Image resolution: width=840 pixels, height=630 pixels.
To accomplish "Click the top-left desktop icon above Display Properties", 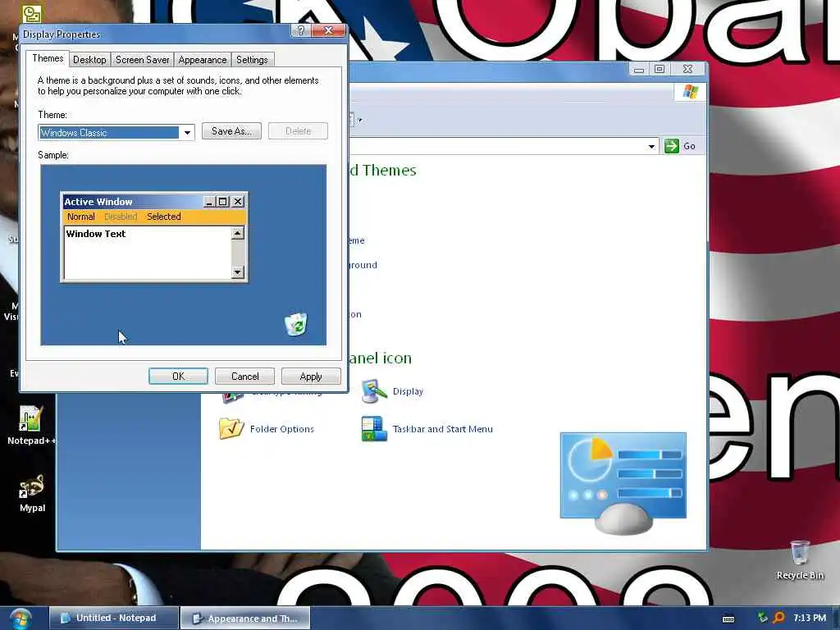I will tap(31, 13).
